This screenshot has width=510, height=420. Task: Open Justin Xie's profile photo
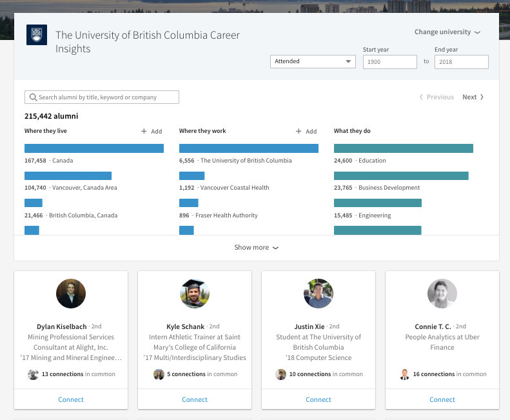(319, 294)
